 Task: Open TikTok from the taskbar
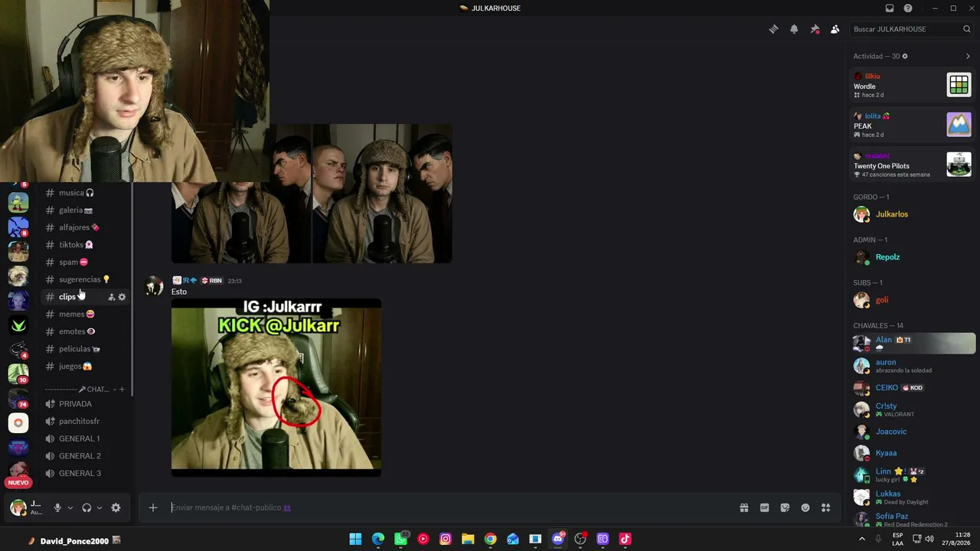(x=625, y=539)
